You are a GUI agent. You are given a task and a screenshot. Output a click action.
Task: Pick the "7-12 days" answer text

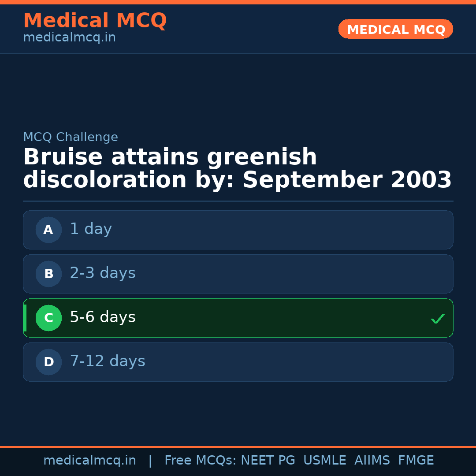click(x=108, y=361)
